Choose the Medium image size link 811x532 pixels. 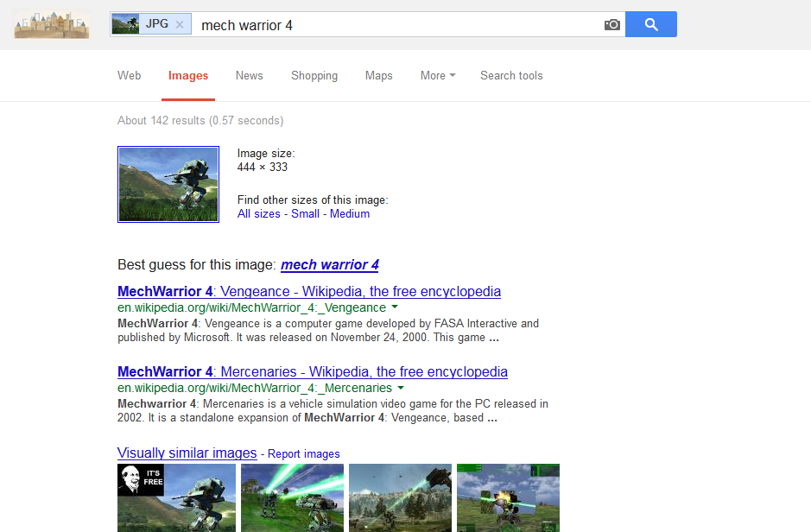[x=350, y=213]
